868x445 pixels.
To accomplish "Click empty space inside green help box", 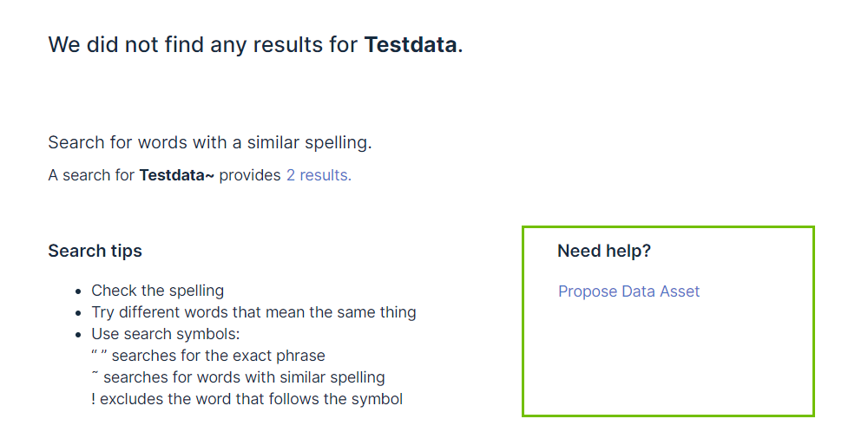I will [x=668, y=364].
